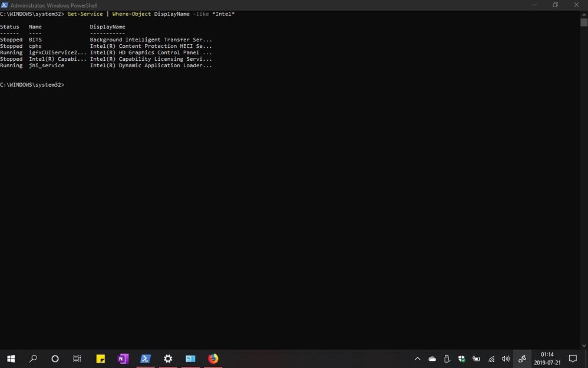Click the '*Intel*' filter text
The width and height of the screenshot is (588, 368).
(223, 14)
